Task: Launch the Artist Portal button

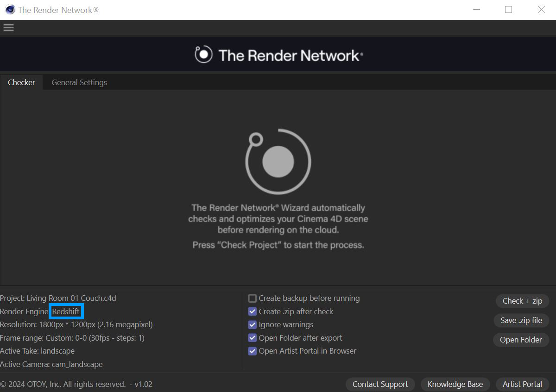Action: [x=522, y=384]
